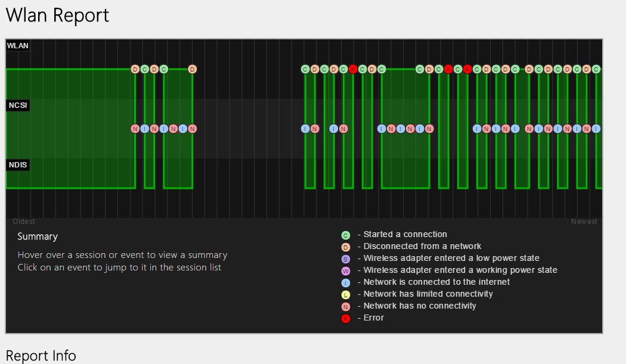This screenshot has height=364, width=626.
Task: Click 'Wireless adapter entered a low power state' text
Action: click(451, 258)
